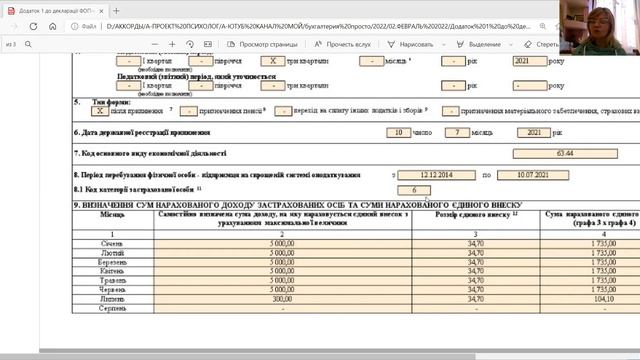Activate the Нарисовать draw tool
Image resolution: width=640 pixels, height=360 pixels.
410,44
